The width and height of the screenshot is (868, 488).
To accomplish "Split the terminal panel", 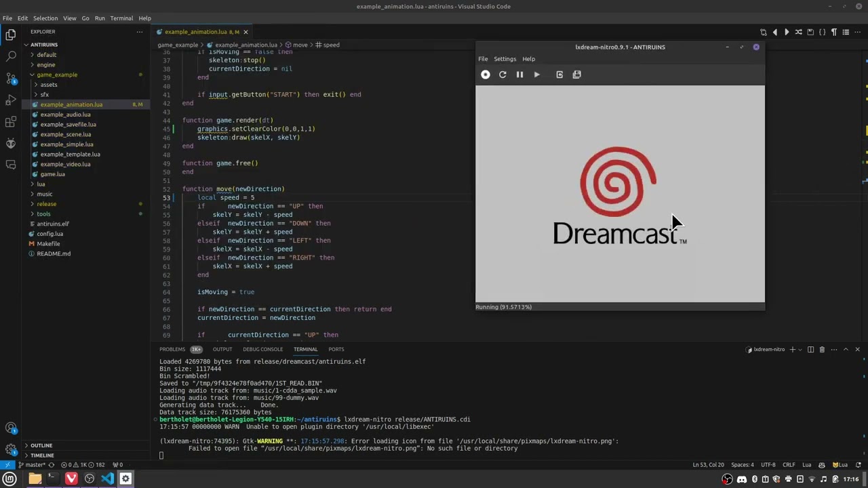I will (x=810, y=350).
